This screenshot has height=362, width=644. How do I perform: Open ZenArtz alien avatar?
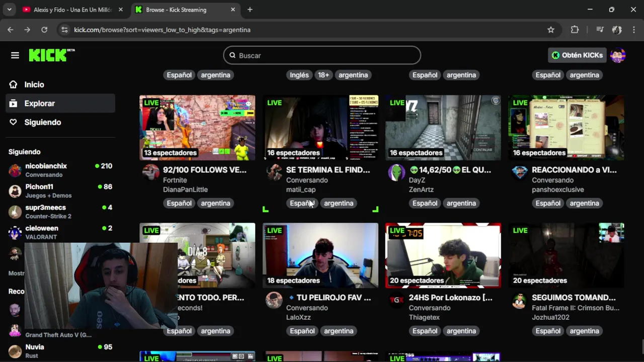pos(396,172)
